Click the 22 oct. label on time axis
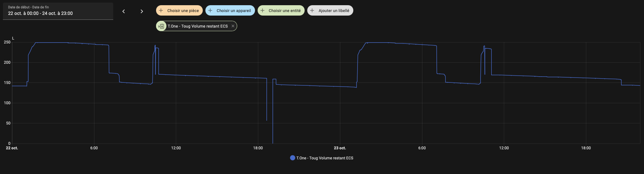This screenshot has height=174, width=644. pyautogui.click(x=12, y=148)
